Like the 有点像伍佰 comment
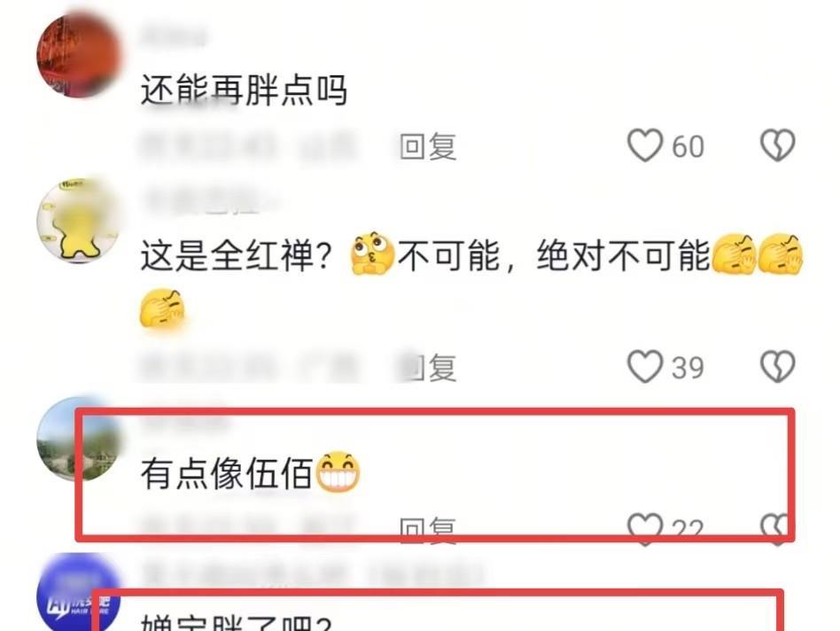The image size is (840, 631). click(645, 528)
